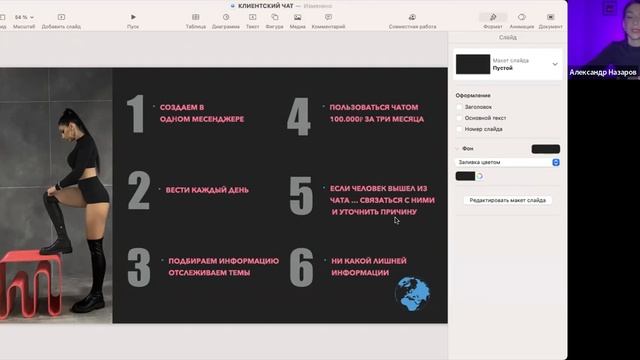Click the Добавить слайд icon
The width and height of the screenshot is (640, 360).
(x=61, y=17)
